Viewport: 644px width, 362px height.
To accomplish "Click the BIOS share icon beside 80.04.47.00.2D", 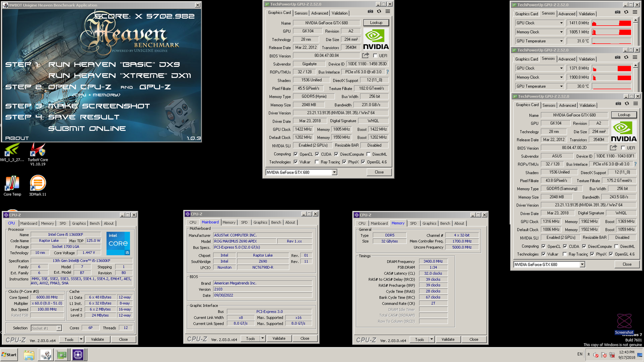I will [x=613, y=147].
